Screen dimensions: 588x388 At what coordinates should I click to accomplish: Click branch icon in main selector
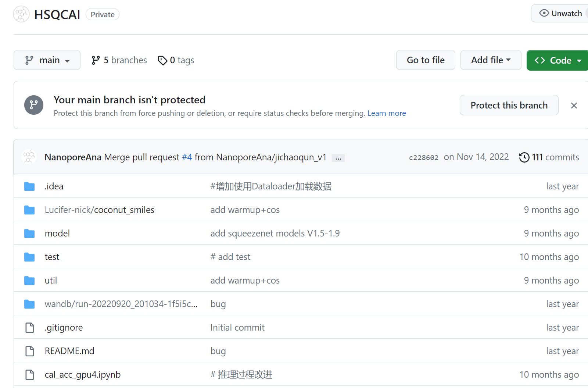point(29,60)
